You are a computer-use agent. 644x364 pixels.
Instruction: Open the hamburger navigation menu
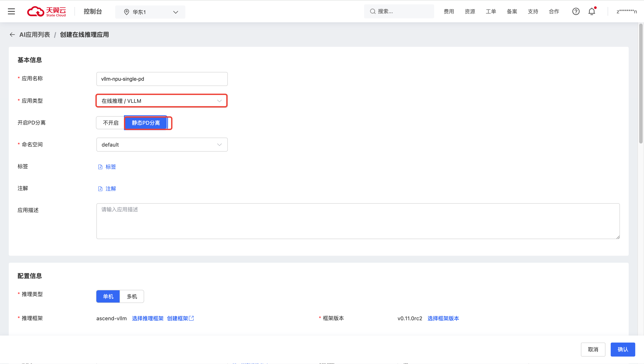pos(11,12)
